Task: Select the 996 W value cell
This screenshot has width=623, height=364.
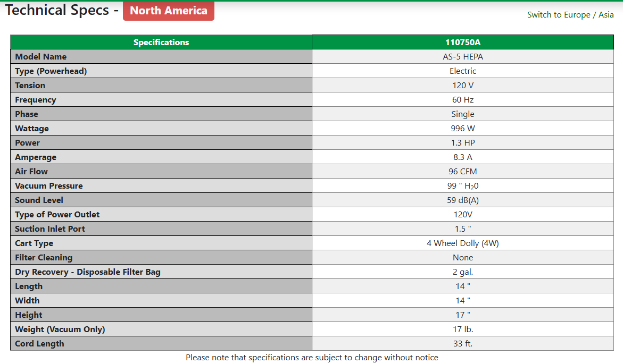Action: (x=463, y=128)
